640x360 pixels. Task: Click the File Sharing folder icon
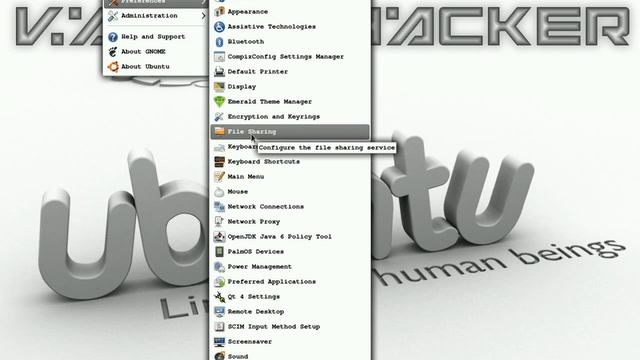pyautogui.click(x=219, y=131)
